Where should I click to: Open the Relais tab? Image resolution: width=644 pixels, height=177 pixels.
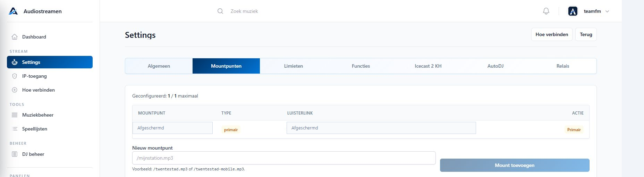point(563,66)
